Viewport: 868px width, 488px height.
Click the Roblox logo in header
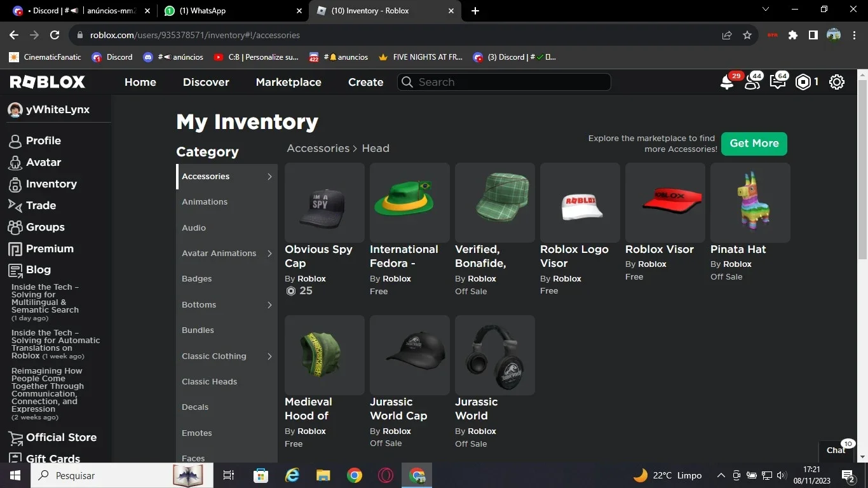tap(48, 82)
